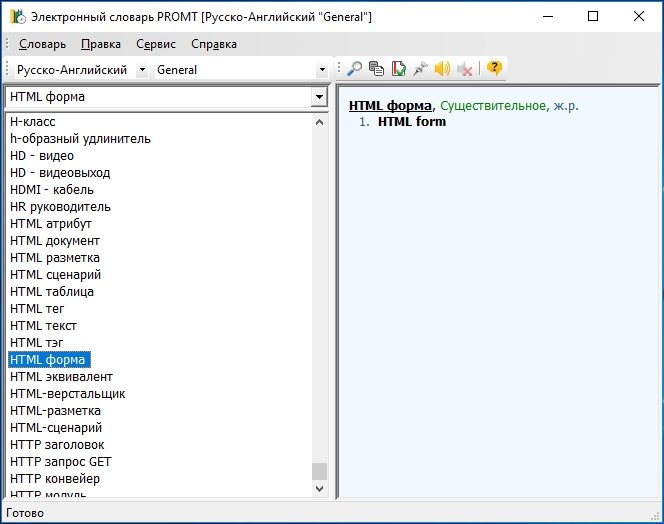Viewport: 664px width, 524px height.
Task: Select the HTML тег entry
Action: (37, 309)
